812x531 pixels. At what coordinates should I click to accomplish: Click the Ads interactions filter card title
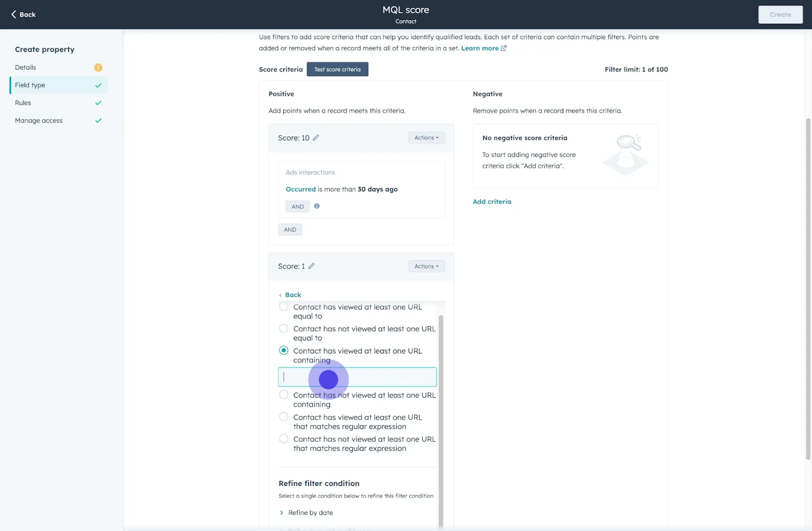[x=310, y=172]
